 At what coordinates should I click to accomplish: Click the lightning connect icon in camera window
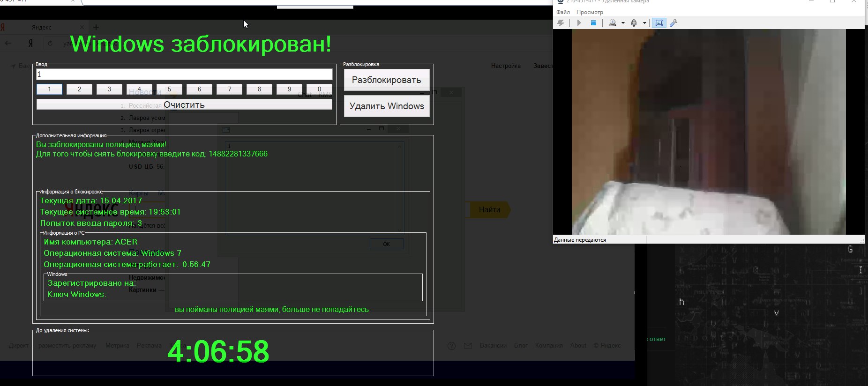click(x=561, y=23)
